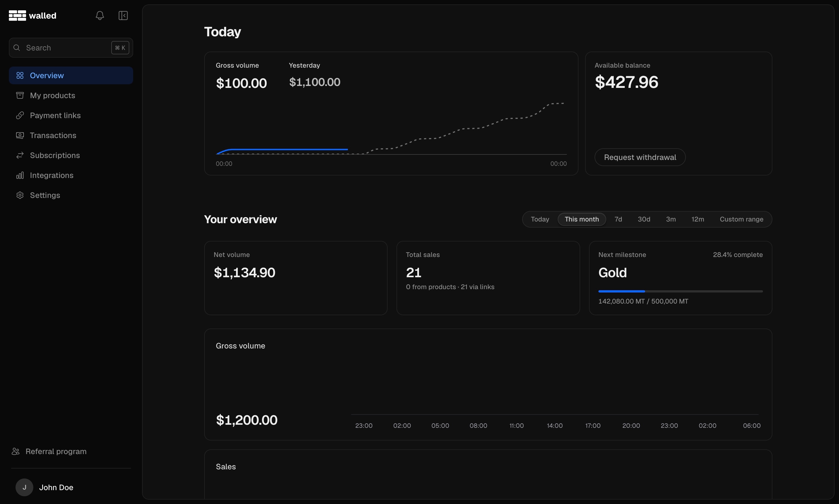The width and height of the screenshot is (839, 504).
Task: Click the Subscriptions arrows icon
Action: tap(20, 155)
